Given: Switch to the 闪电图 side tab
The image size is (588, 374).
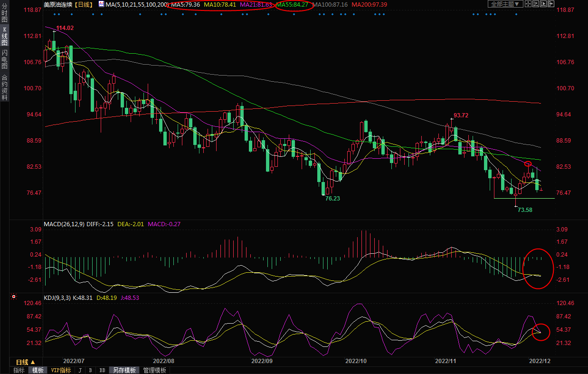Looking at the screenshot, I should tap(4, 59).
